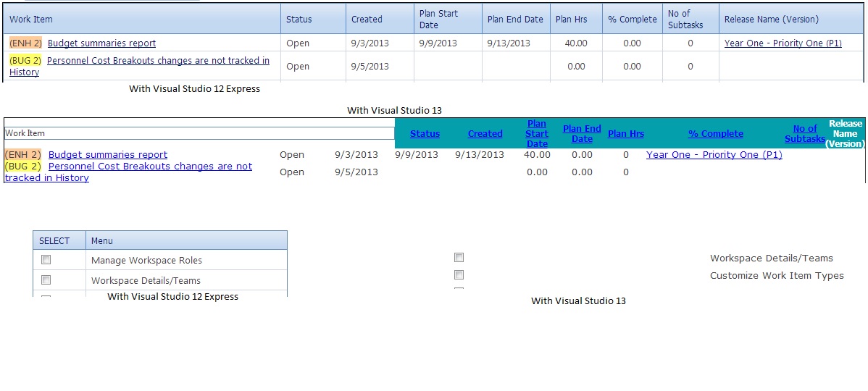Click the Status column header in blue-header grid
Viewport: 868px width, 391px height.
click(x=313, y=20)
